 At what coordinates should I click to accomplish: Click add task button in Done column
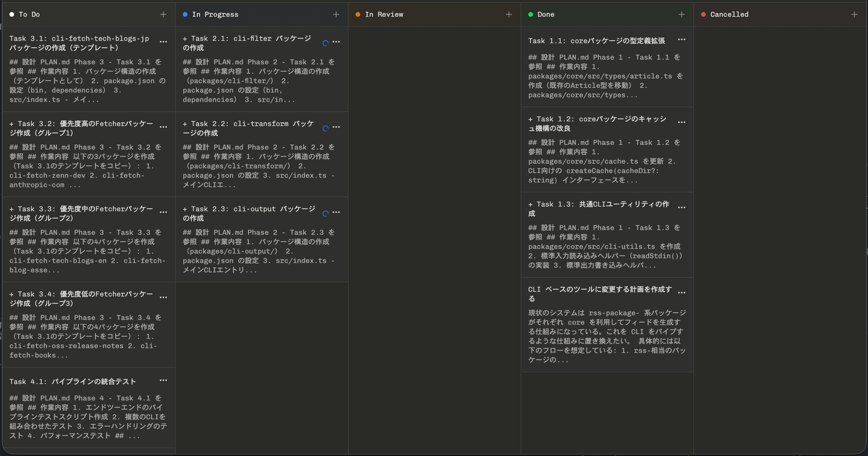point(681,14)
